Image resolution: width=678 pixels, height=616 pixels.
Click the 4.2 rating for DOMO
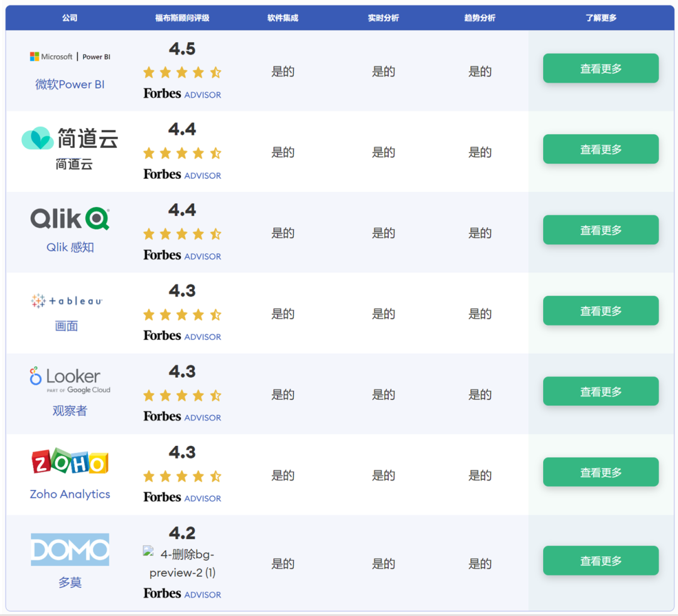182,533
